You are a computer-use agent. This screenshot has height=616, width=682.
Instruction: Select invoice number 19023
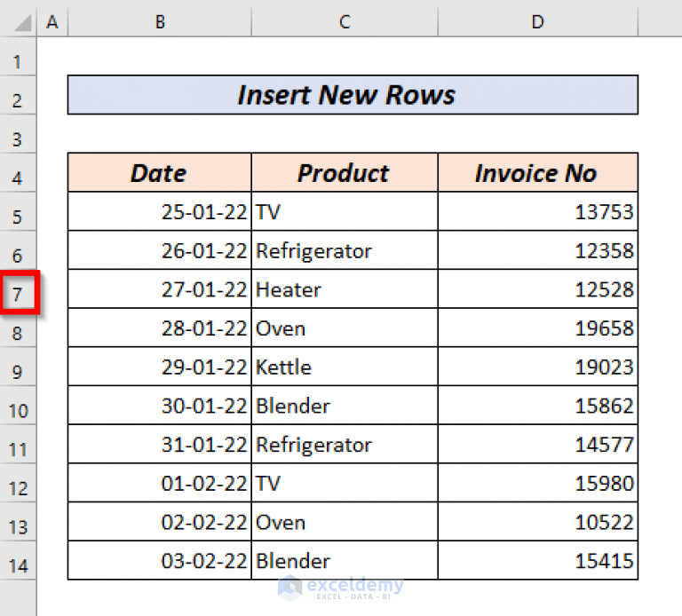[x=538, y=367]
